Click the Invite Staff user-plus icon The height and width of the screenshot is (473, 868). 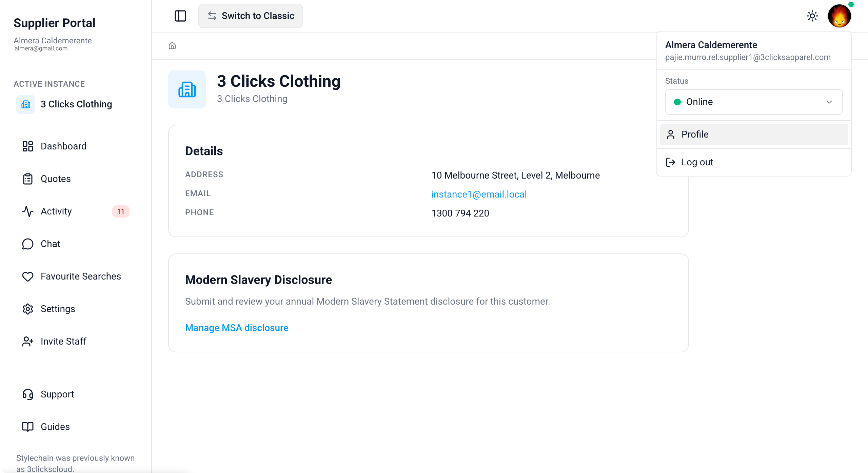[x=28, y=342]
